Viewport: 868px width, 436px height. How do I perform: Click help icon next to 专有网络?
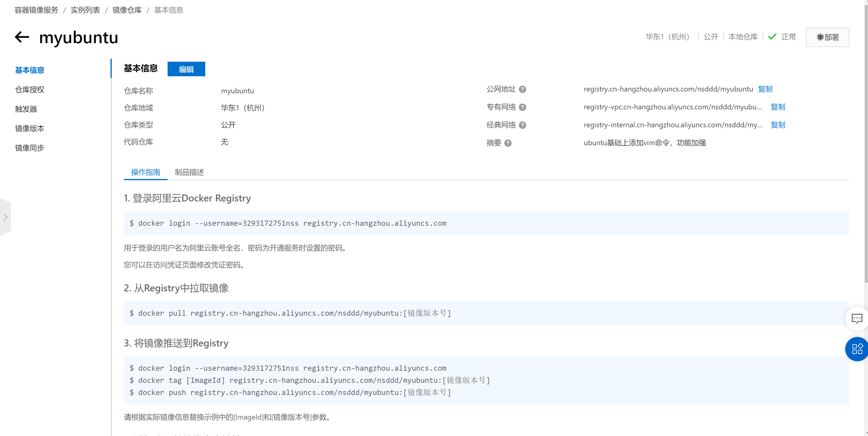click(522, 107)
